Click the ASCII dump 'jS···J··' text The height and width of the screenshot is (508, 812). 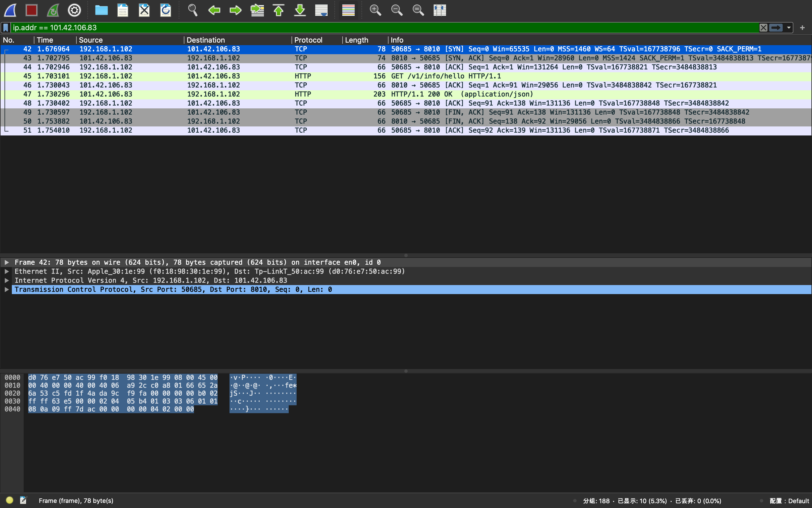pos(245,393)
